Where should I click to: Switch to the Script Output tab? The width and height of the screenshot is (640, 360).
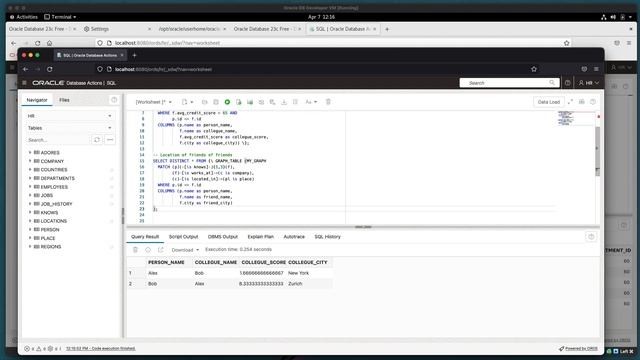click(x=183, y=237)
